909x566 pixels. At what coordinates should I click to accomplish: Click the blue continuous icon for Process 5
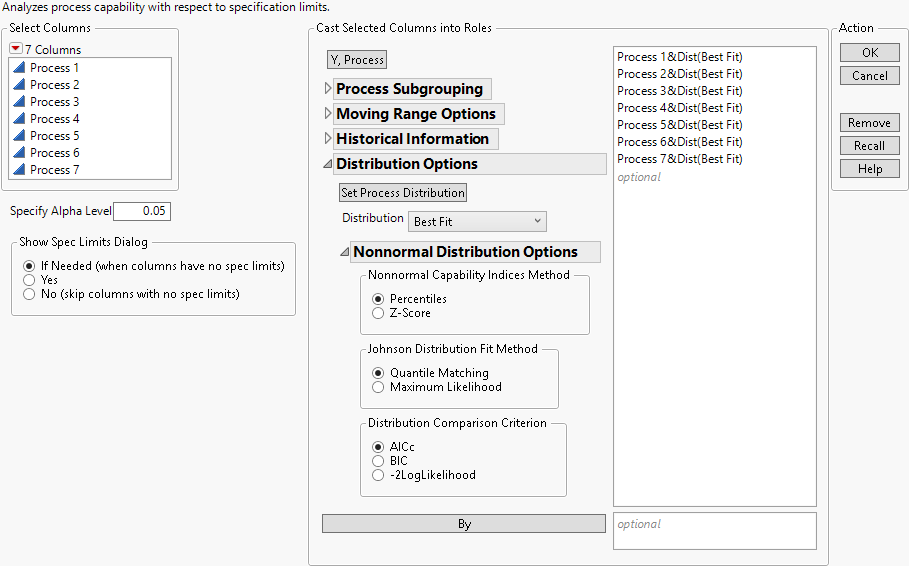pos(19,136)
